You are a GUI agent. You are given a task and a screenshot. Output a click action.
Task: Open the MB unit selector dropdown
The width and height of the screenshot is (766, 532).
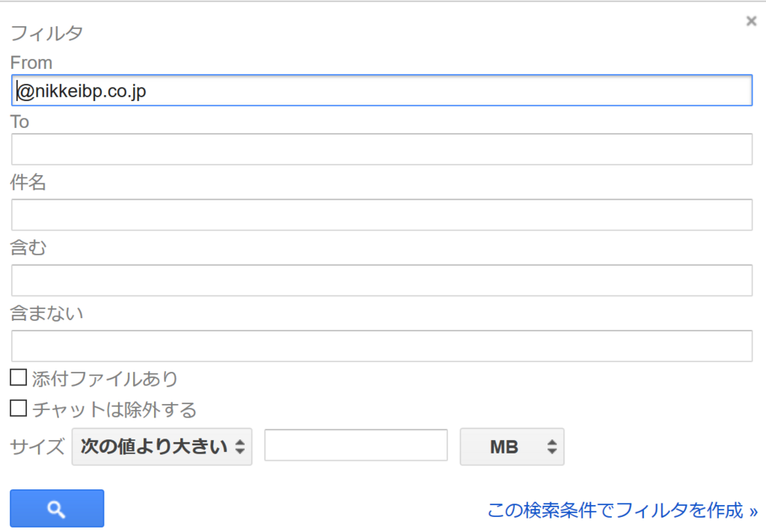point(512,447)
